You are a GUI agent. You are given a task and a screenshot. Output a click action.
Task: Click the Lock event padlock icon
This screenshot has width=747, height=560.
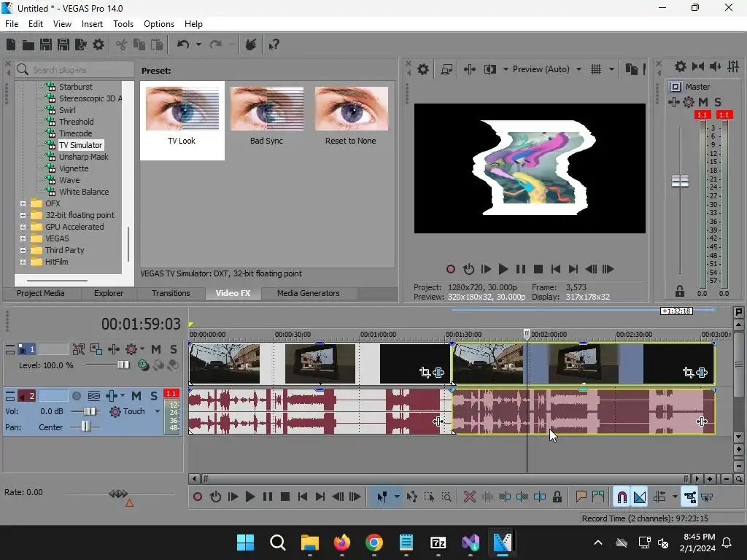(x=557, y=497)
